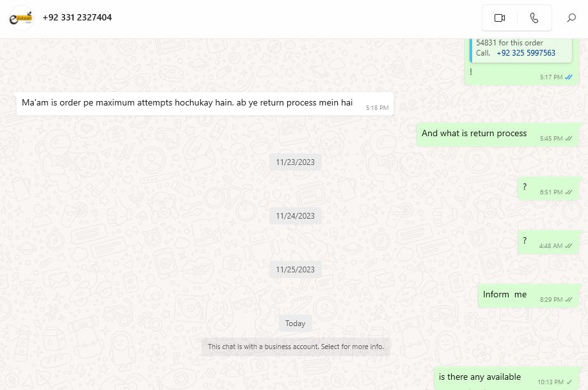Select the business account info notice

[296, 347]
